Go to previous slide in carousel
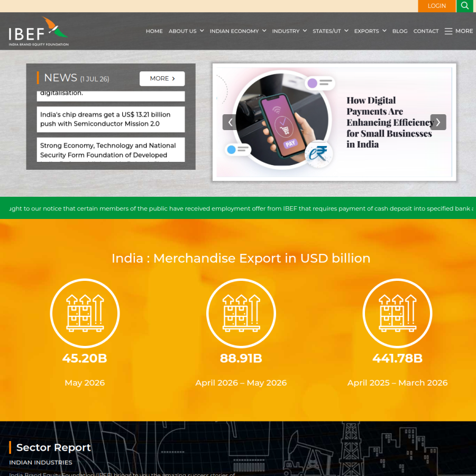The width and height of the screenshot is (476, 476). point(230,122)
